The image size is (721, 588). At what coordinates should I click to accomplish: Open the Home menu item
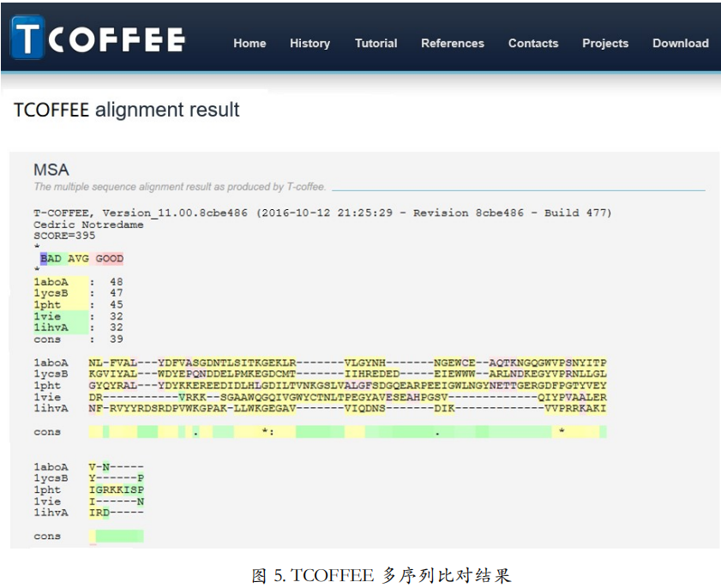249,43
